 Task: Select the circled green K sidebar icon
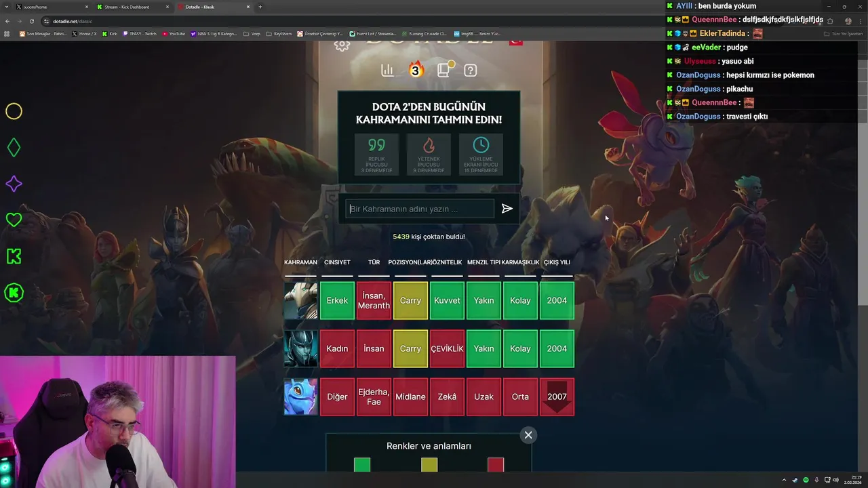coord(14,293)
